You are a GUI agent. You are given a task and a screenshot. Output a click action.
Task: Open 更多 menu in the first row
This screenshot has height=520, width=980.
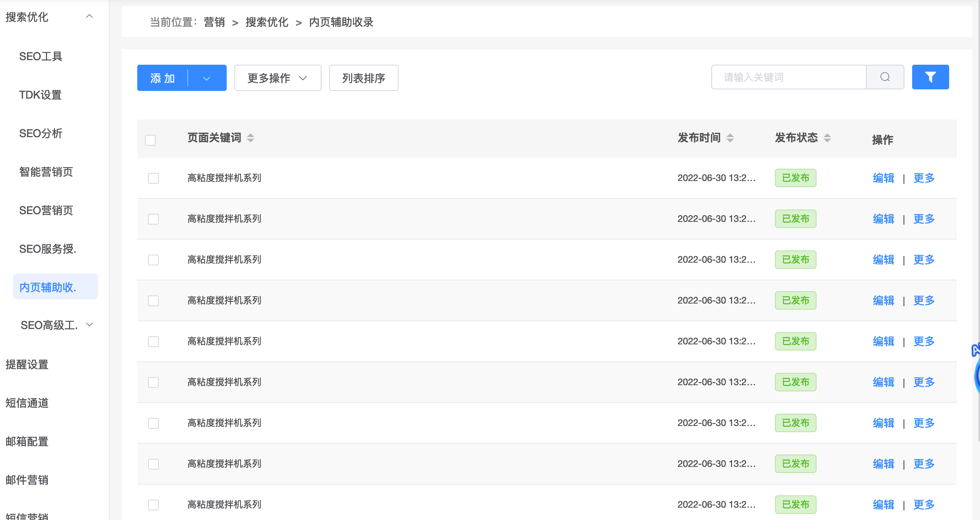tap(924, 178)
